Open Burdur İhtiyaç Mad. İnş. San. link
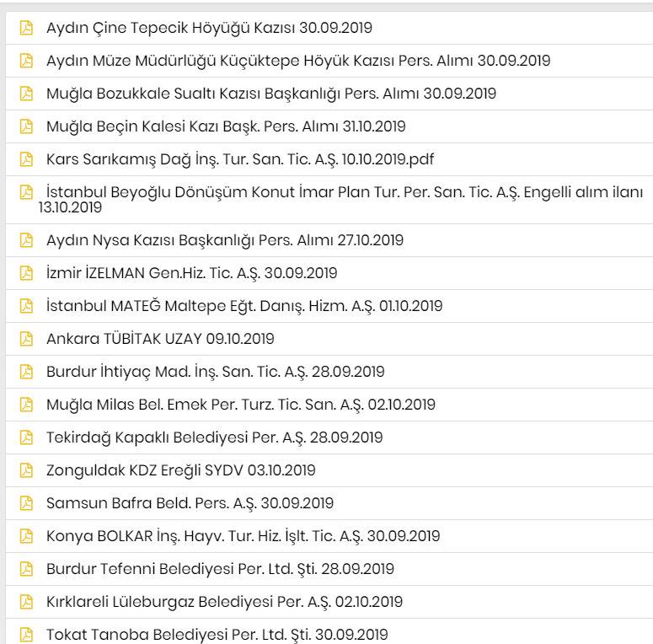Screen dimensions: 653x644 click(x=216, y=372)
